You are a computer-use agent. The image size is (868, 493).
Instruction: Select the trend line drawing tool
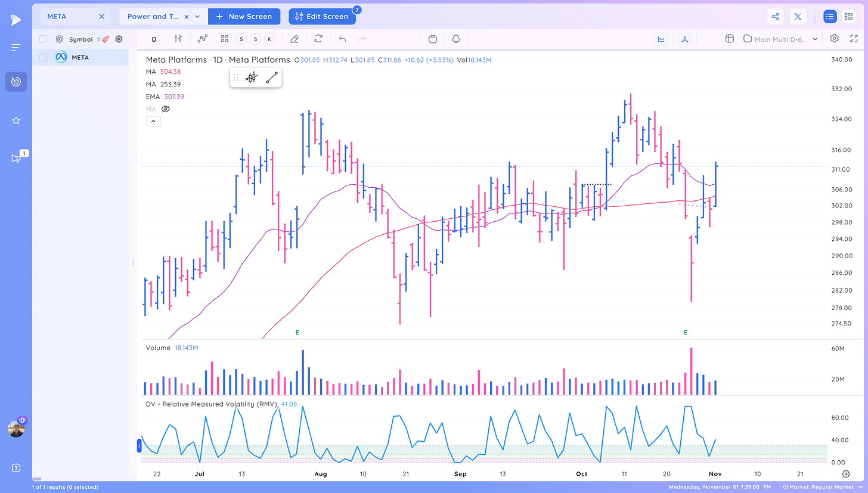(272, 77)
